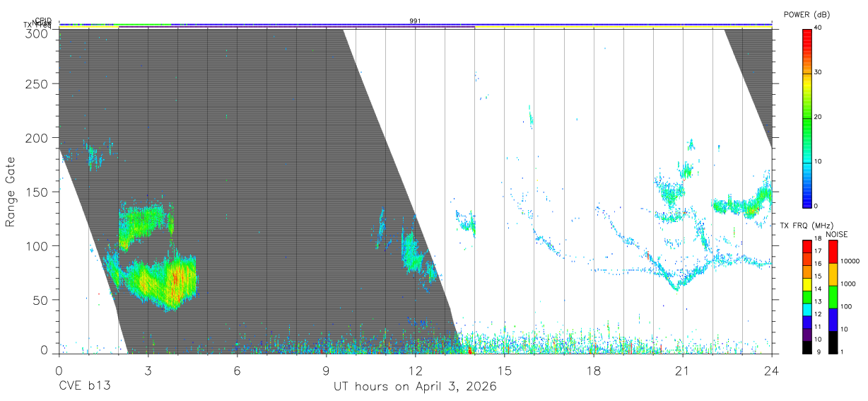Click the red block in NOISE legend
Image resolution: width=868 pixels, height=401 pixels.
pos(833,252)
